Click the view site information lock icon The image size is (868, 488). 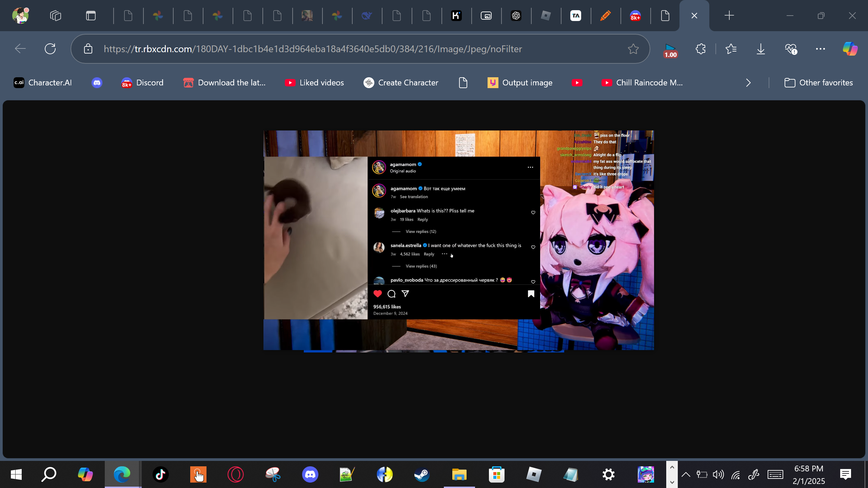click(88, 49)
